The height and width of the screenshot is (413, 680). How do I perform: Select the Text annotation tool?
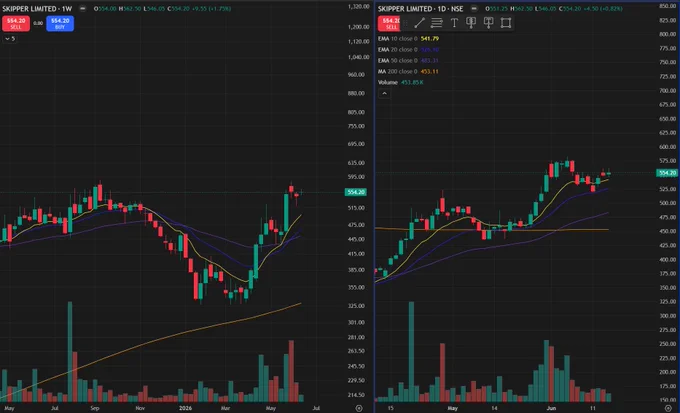click(454, 23)
